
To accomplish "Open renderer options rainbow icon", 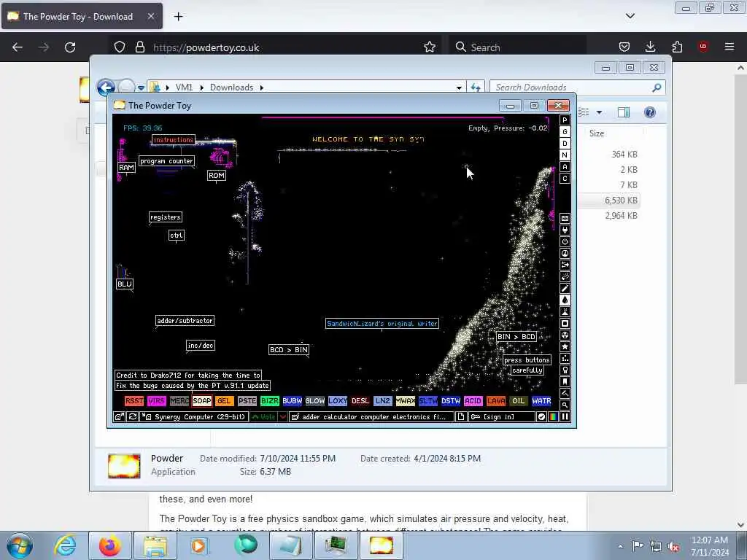I will pyautogui.click(x=553, y=416).
